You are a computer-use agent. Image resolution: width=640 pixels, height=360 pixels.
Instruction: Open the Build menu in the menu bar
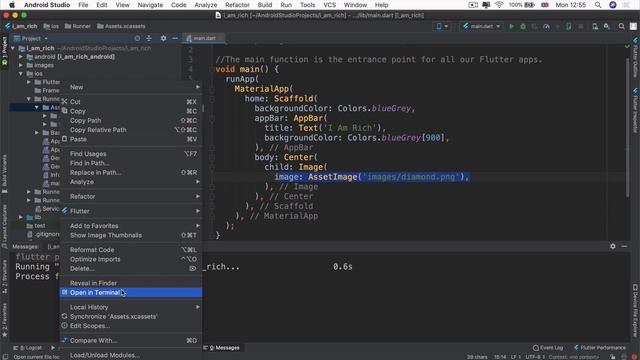click(264, 5)
